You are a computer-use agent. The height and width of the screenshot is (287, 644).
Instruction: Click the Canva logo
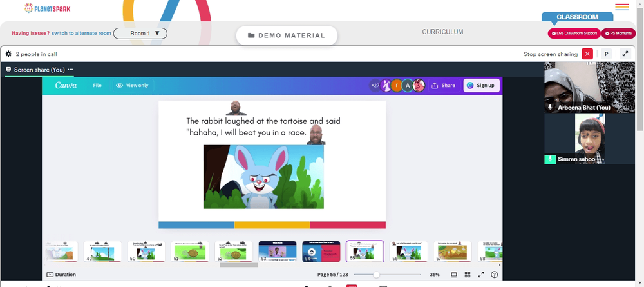click(x=66, y=86)
